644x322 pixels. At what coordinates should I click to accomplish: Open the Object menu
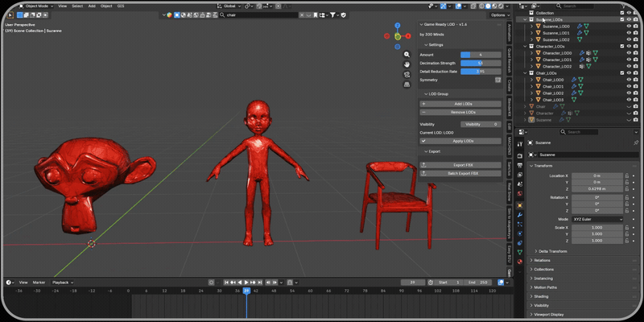[106, 6]
